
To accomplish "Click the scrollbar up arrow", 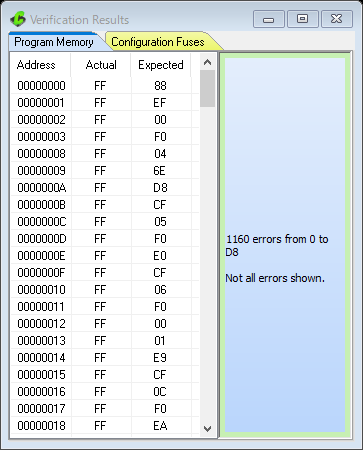I will [207, 62].
